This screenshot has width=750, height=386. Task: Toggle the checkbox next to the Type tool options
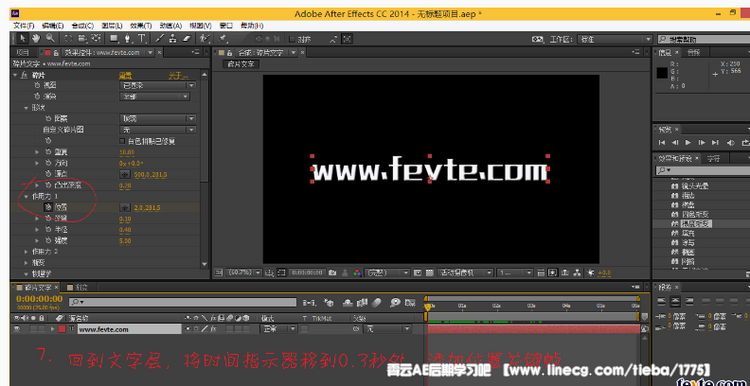292,39
